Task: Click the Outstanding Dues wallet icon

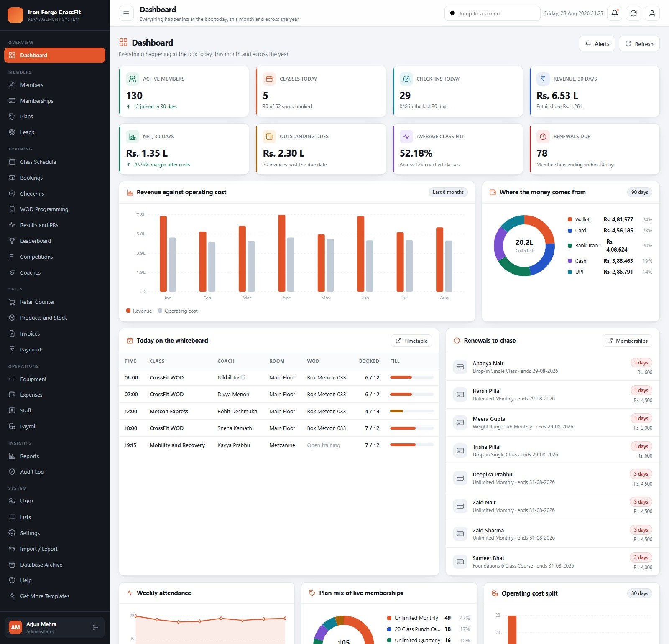Action: tap(269, 137)
